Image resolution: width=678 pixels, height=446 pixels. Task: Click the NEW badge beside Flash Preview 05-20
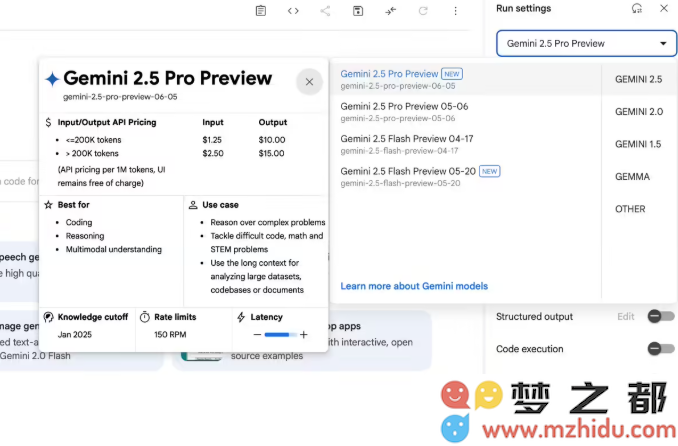click(489, 171)
